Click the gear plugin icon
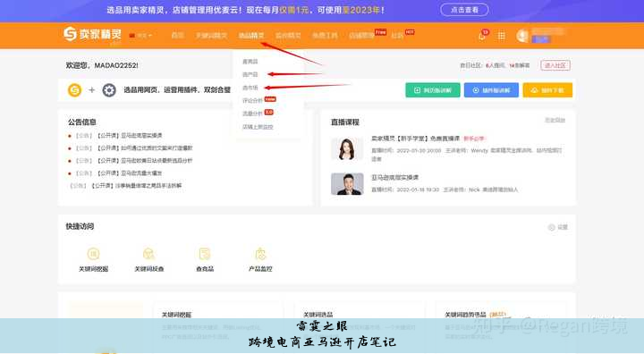Viewport: 644px width, 354px height. [109, 90]
